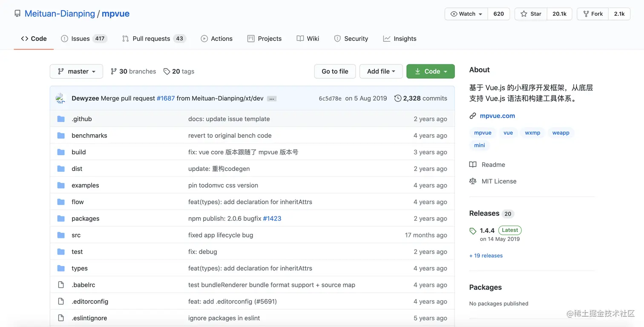This screenshot has height=327, width=644.
Task: Click the folder icon next to src
Action: point(61,235)
